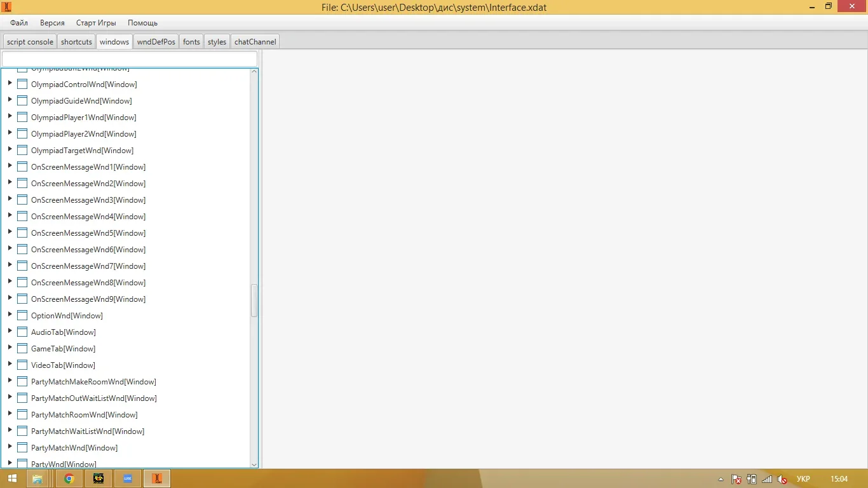This screenshot has width=868, height=488.
Task: Click the battery power icon in the tray
Action: coord(752,478)
